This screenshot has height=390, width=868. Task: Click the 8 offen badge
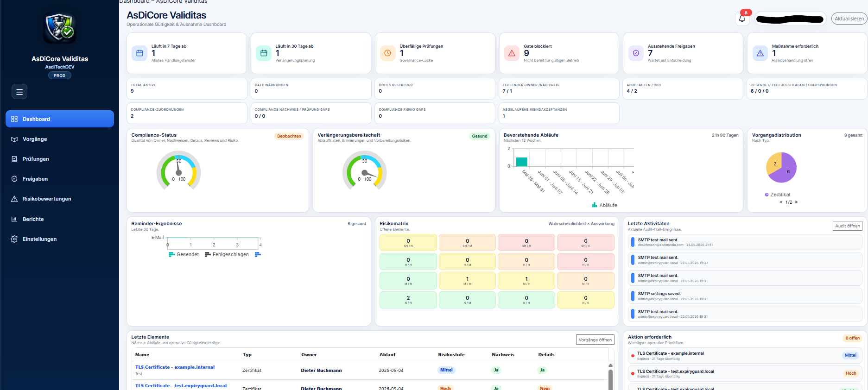click(x=852, y=338)
